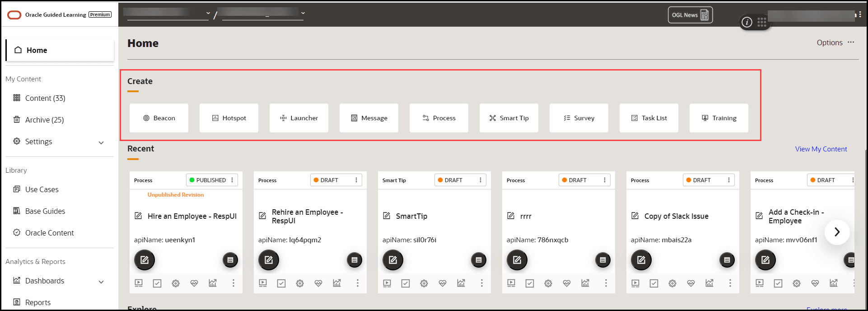
Task: Click the round edit button on Rehire an Employee card
Action: (x=269, y=260)
